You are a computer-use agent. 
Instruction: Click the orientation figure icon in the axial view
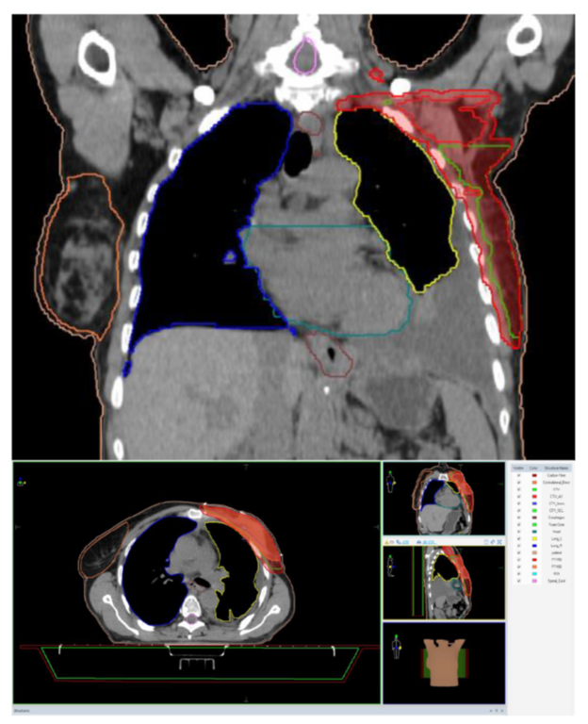click(22, 483)
